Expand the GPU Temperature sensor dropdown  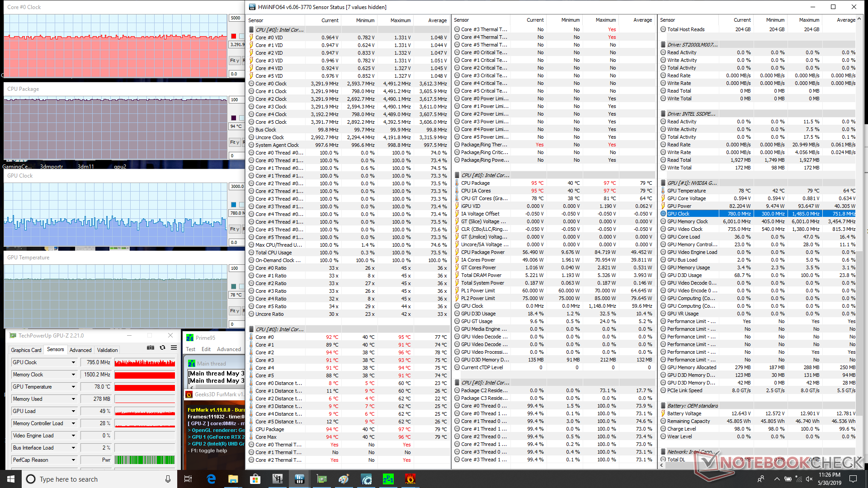click(73, 387)
